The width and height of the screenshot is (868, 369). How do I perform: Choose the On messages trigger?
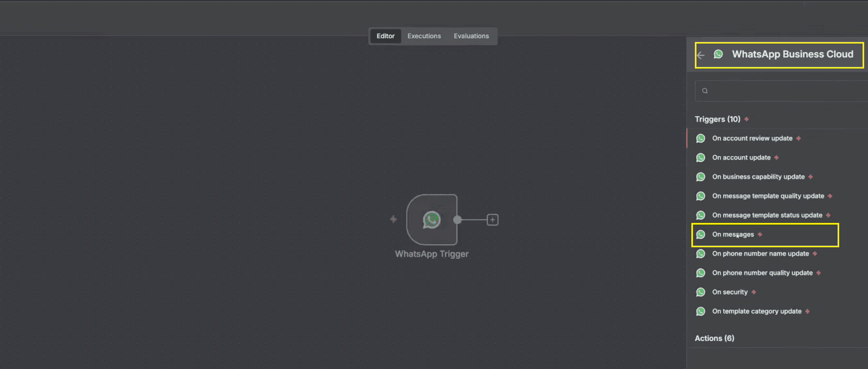click(733, 234)
